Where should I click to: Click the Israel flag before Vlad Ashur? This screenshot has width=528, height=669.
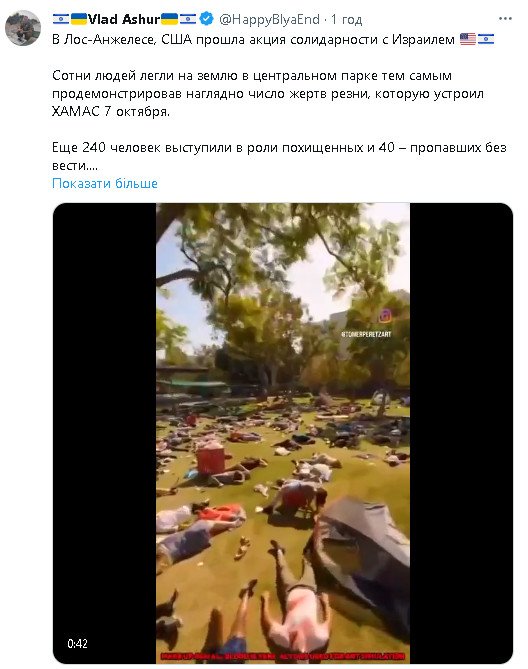61,19
